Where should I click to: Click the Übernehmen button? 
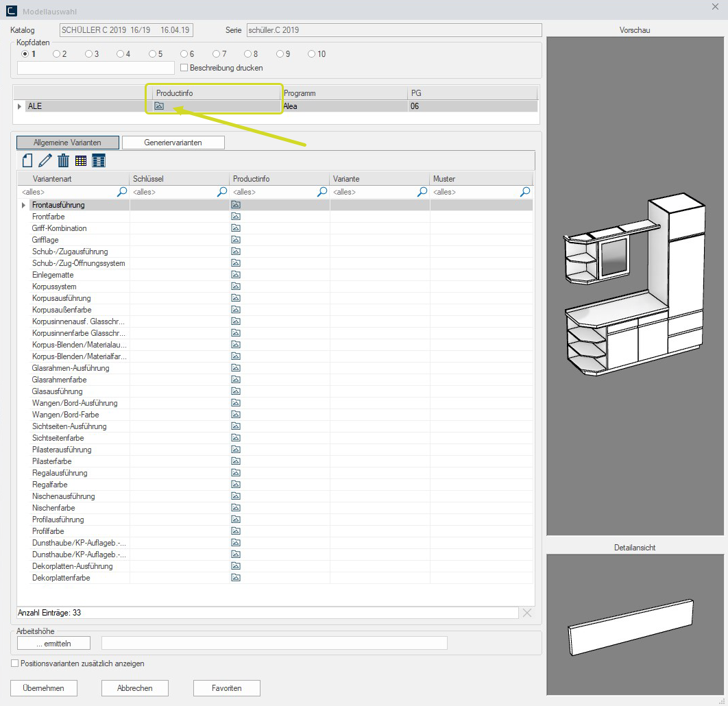44,688
